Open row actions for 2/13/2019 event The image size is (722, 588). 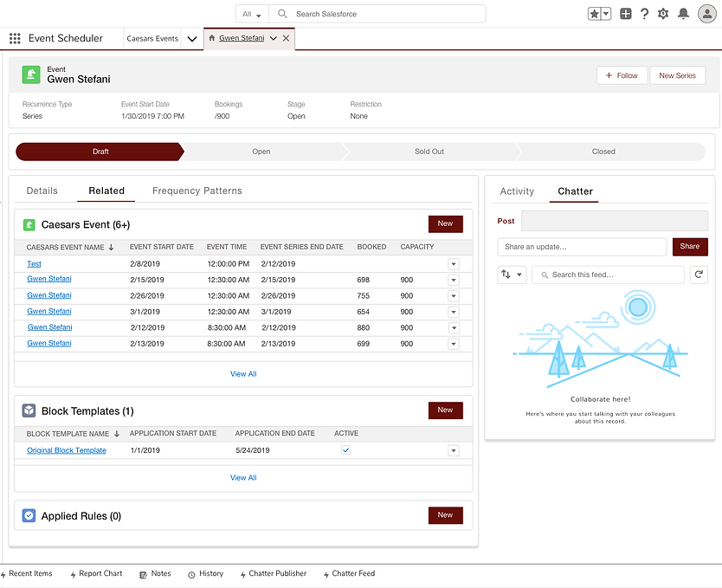[454, 344]
